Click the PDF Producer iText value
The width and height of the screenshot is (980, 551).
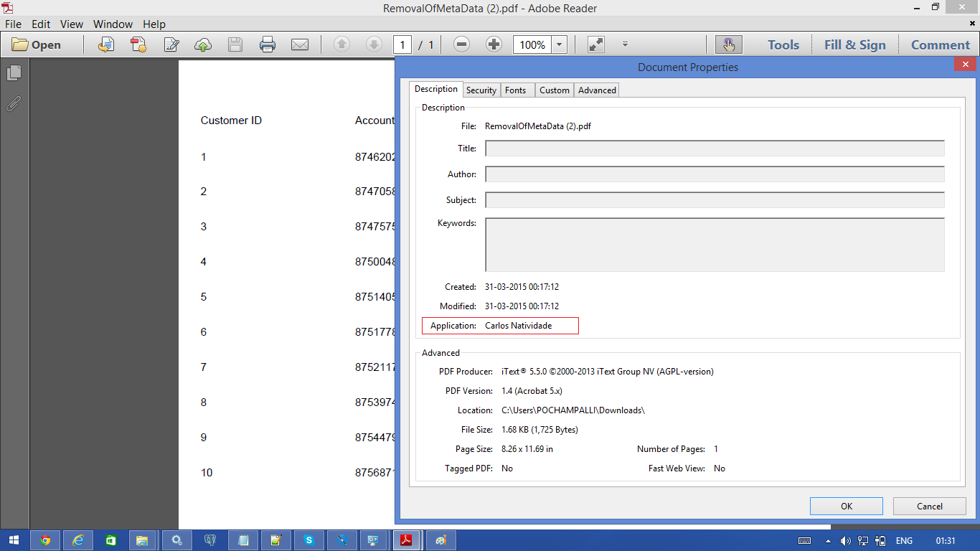(607, 372)
